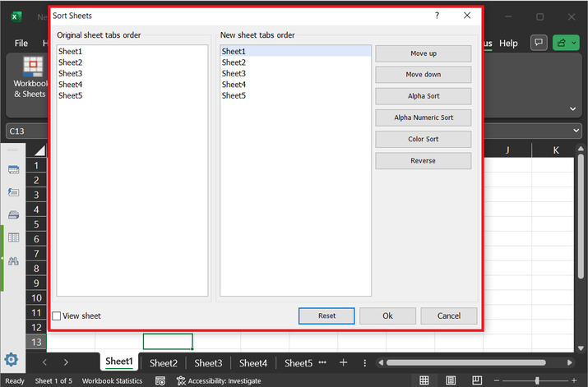Select Sheet2 in Original sheet tabs order
The image size is (588, 387).
tap(132, 62)
